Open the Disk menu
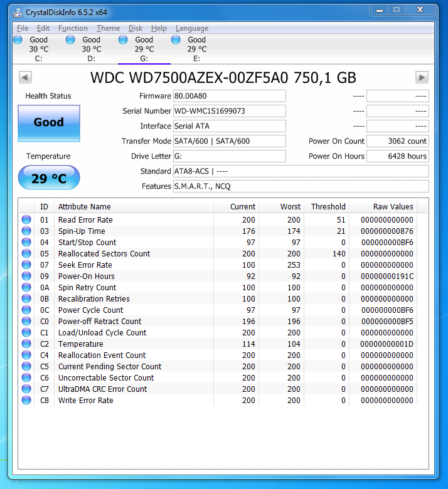This screenshot has height=489, width=448. 136,28
